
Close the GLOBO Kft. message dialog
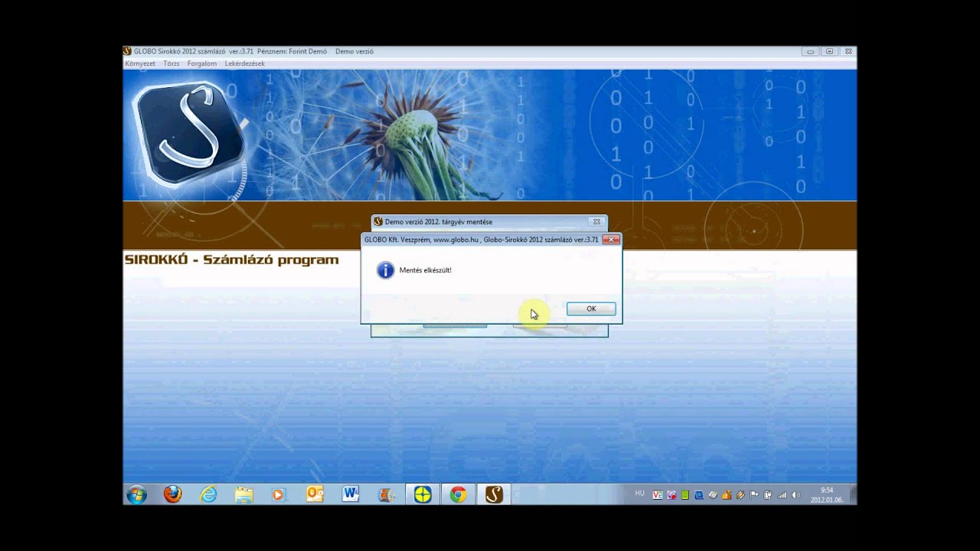tap(611, 240)
